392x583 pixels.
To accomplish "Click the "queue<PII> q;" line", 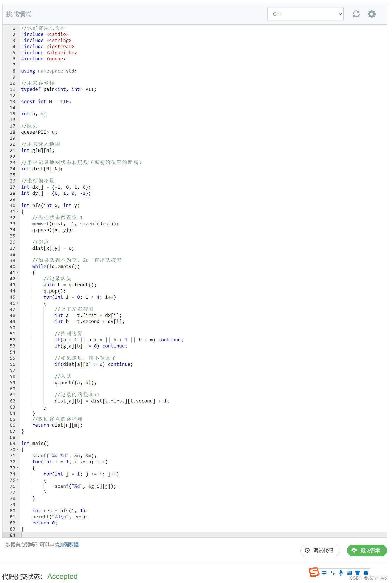I will tap(39, 132).
